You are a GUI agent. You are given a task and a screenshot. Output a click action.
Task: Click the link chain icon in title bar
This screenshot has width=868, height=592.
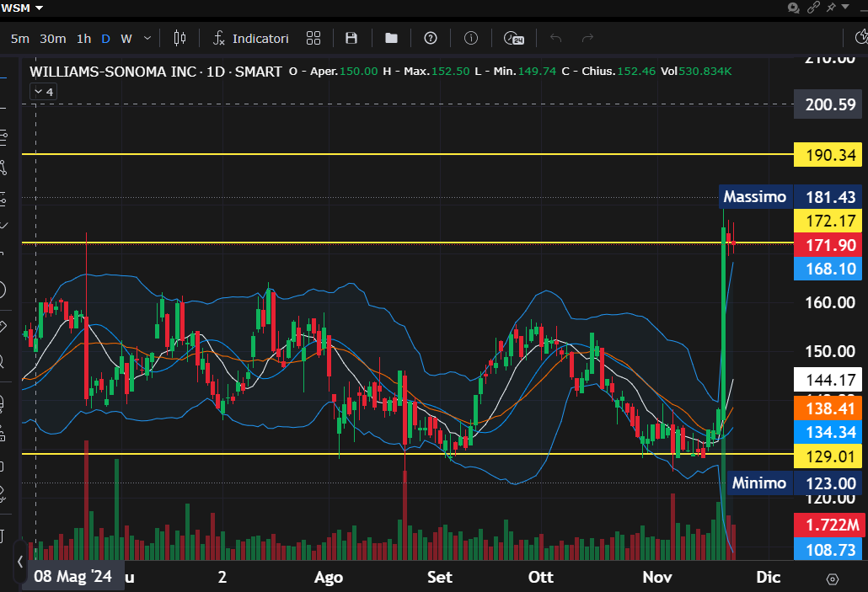(x=813, y=8)
